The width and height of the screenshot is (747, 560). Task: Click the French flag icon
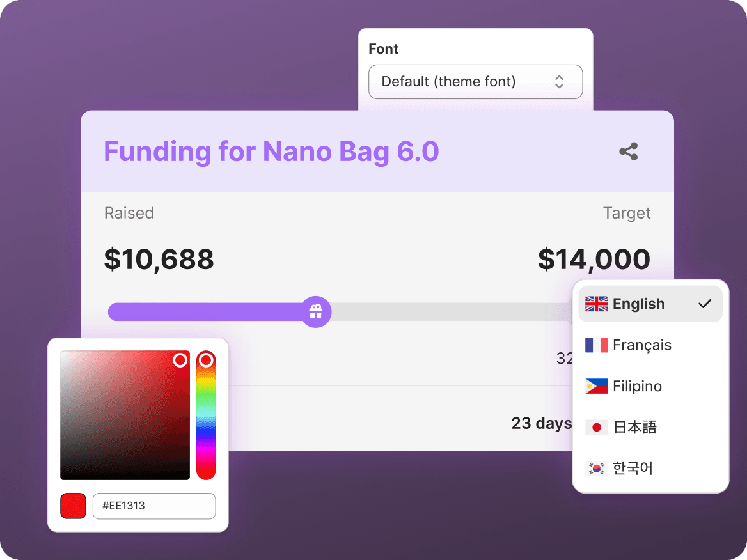[x=597, y=345]
